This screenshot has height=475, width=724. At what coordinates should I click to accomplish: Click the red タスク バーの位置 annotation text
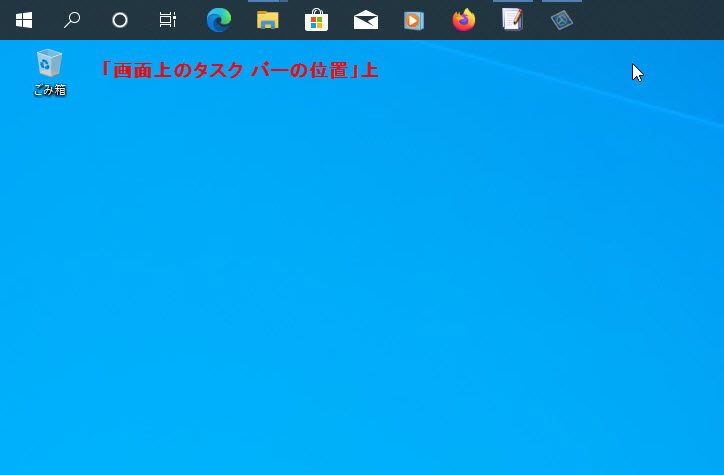coord(238,70)
